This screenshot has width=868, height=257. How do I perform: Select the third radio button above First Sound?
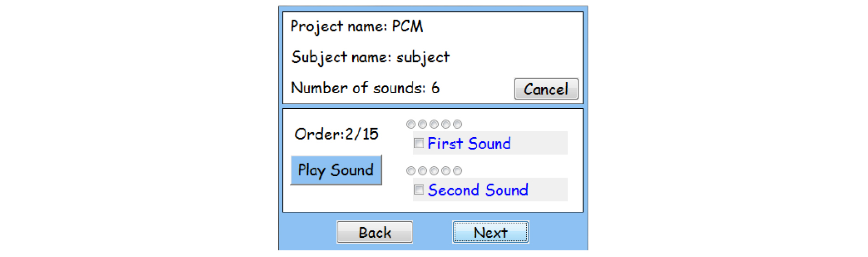pyautogui.click(x=434, y=124)
